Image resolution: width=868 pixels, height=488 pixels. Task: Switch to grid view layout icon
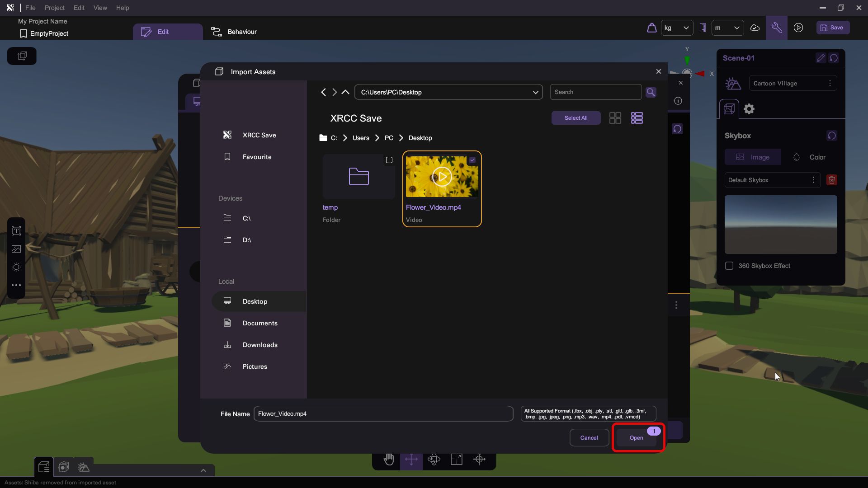[615, 118]
